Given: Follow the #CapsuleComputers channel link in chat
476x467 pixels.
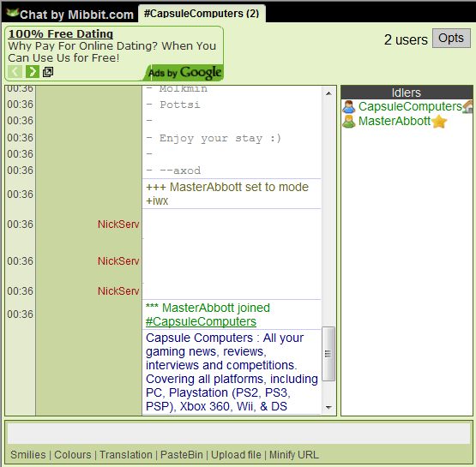Looking at the screenshot, I should coord(201,321).
